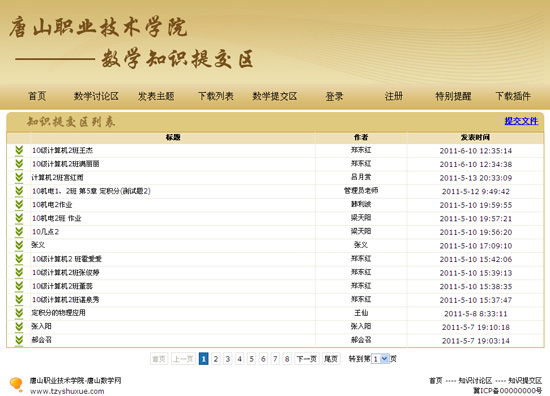
Task: Click the greyed 上一页 previous page button
Action: coord(183,359)
